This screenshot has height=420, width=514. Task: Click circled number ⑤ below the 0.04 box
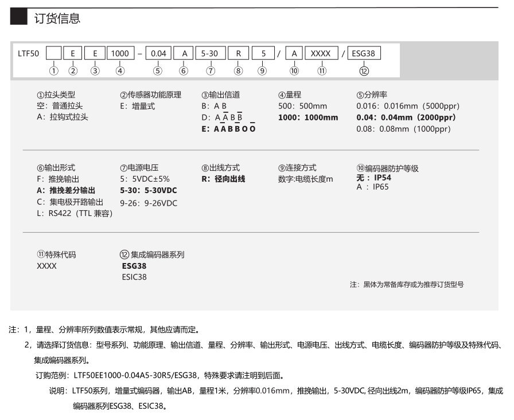click(x=158, y=71)
